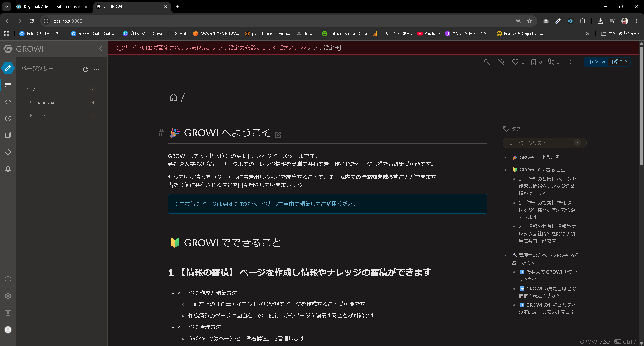Edit the GROWI へようこそ section

point(278,135)
